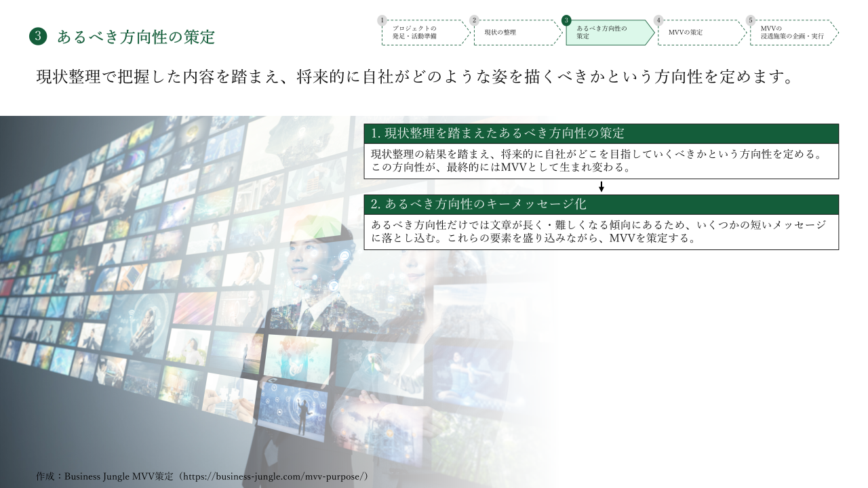Click the large green circled 3 beside the title

coord(38,37)
